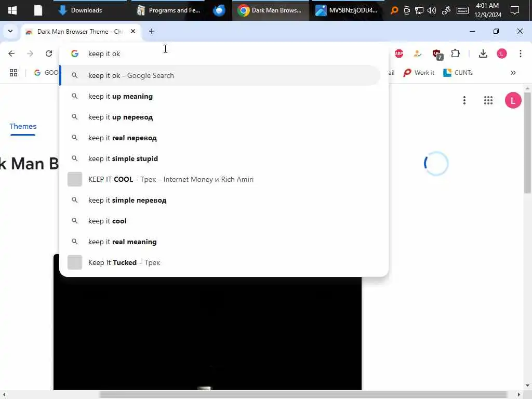532x399 pixels.
Task: Open the Thunderbird taskbar icon
Action: [x=219, y=10]
